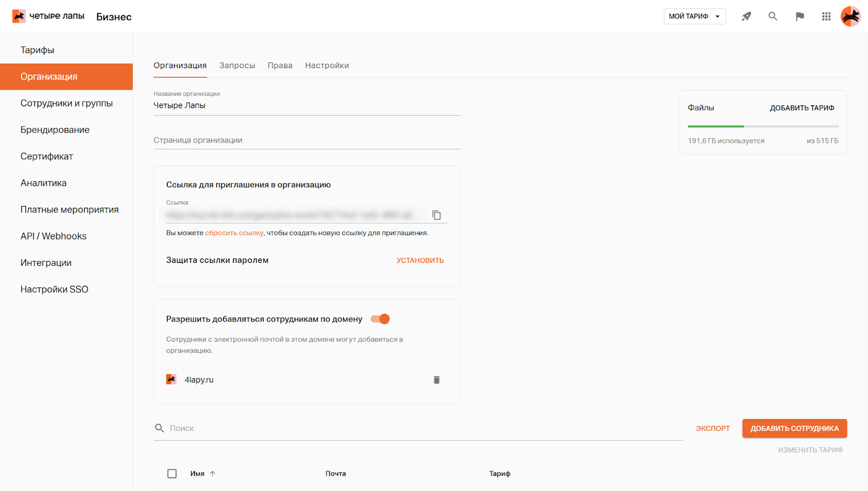
Task: Open the apps grid icon
Action: point(827,16)
